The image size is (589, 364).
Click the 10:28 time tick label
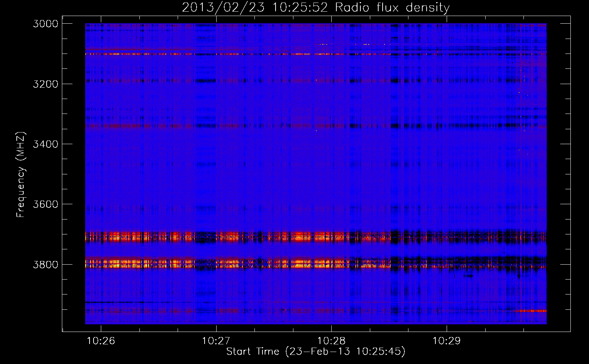point(331,341)
